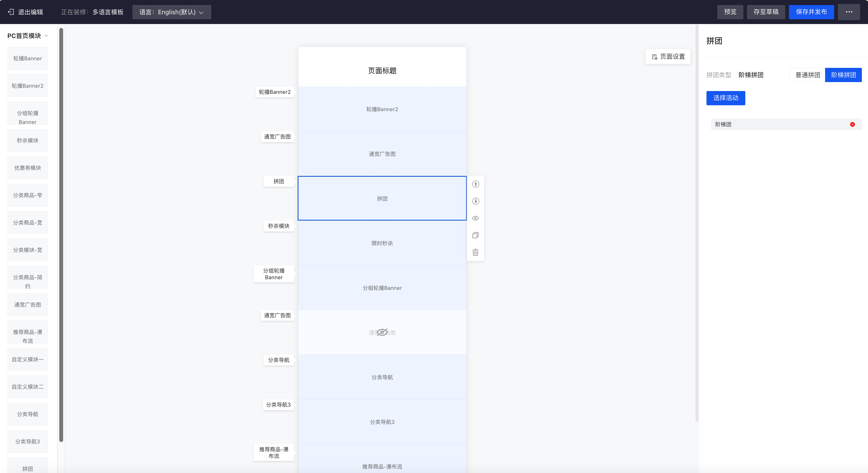Remove the 阶梯团 activity with the red X
868x473 pixels.
pos(852,125)
